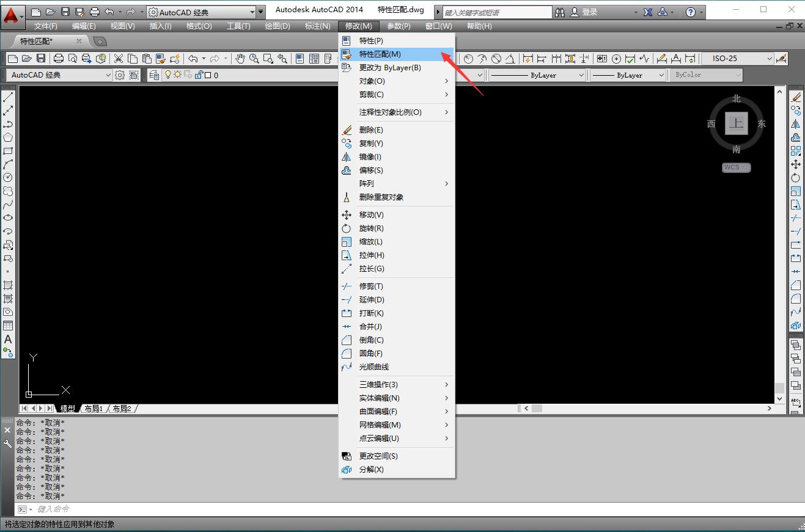Click the Plot printer icon in toolbar
This screenshot has height=532, width=805.
[x=58, y=59]
